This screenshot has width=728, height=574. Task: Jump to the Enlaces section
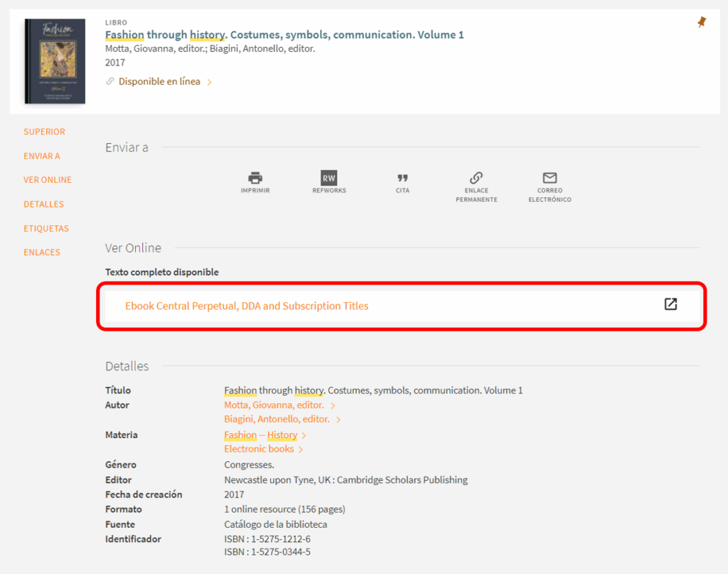pyautogui.click(x=42, y=253)
